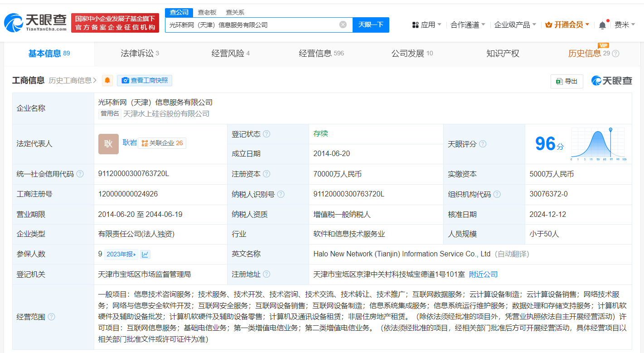Expand the 企业级产品 dropdown
This screenshot has width=644, height=353.
pos(515,25)
